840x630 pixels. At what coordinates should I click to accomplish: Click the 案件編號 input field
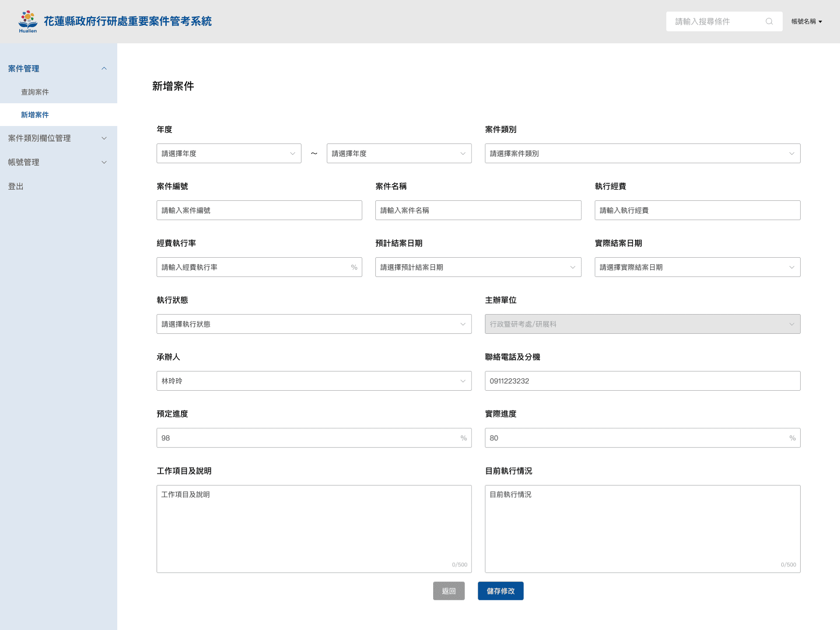[x=259, y=210]
